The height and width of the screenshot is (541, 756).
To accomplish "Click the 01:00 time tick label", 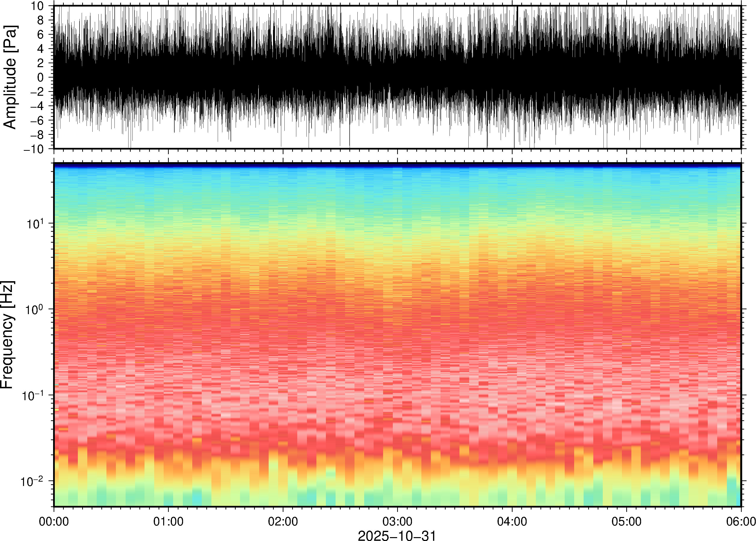I will pyautogui.click(x=168, y=521).
